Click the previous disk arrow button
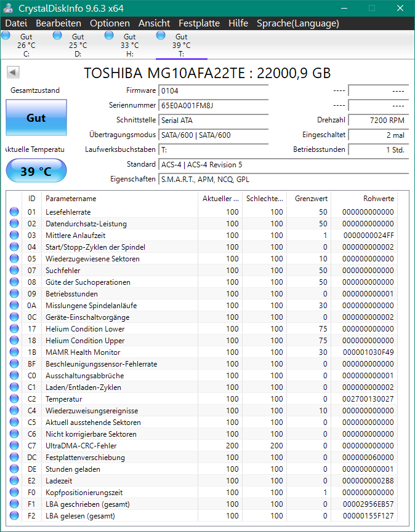This screenshot has width=415, height=532. pos(14,72)
